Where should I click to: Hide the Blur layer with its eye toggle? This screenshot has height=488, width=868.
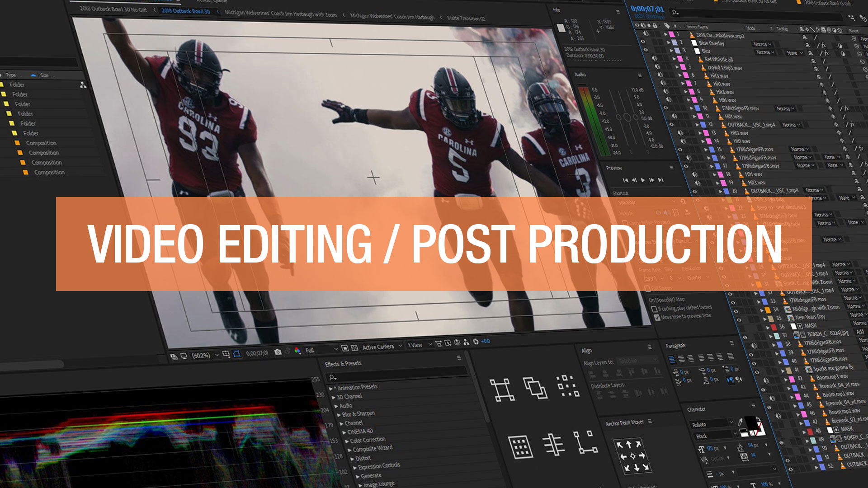pos(646,50)
